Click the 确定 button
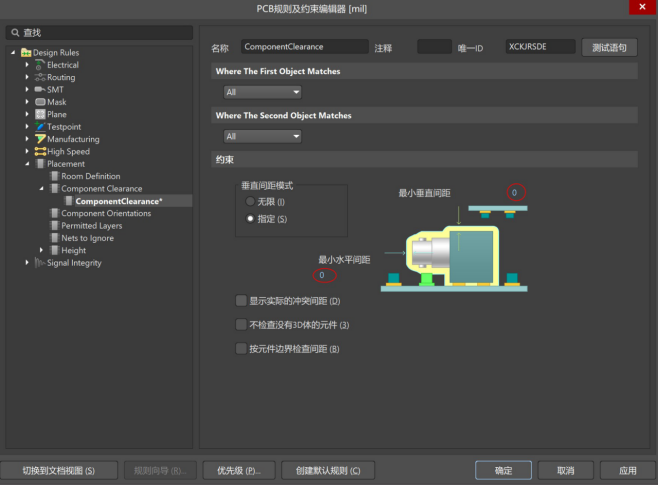 (x=503, y=470)
